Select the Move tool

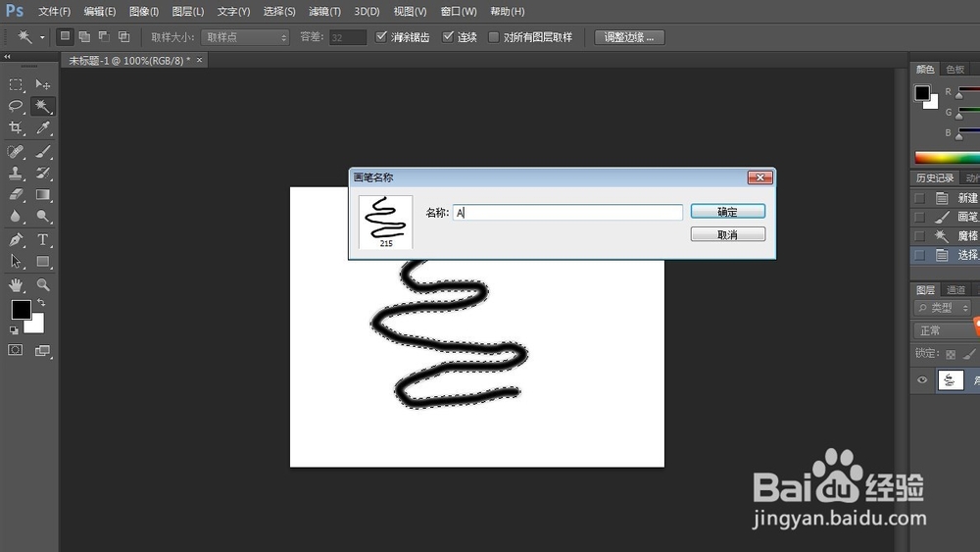click(x=42, y=84)
